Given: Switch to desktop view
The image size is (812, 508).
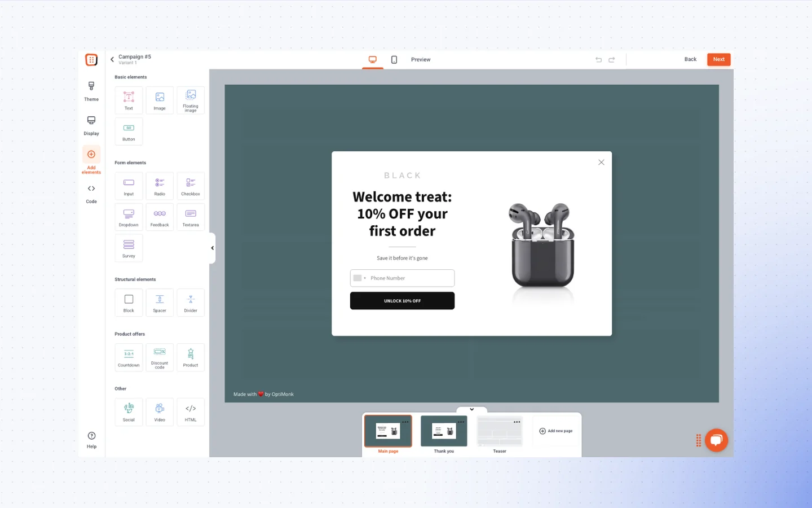Looking at the screenshot, I should (x=373, y=60).
